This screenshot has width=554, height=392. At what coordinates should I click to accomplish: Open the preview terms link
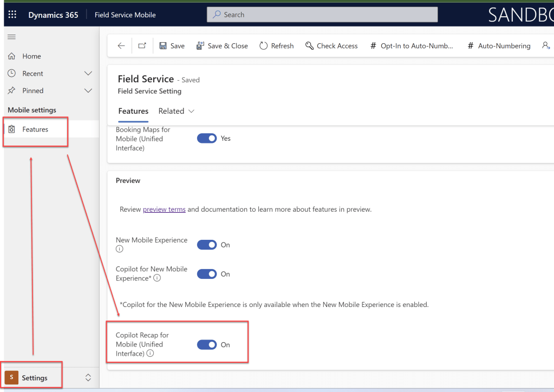(x=164, y=210)
